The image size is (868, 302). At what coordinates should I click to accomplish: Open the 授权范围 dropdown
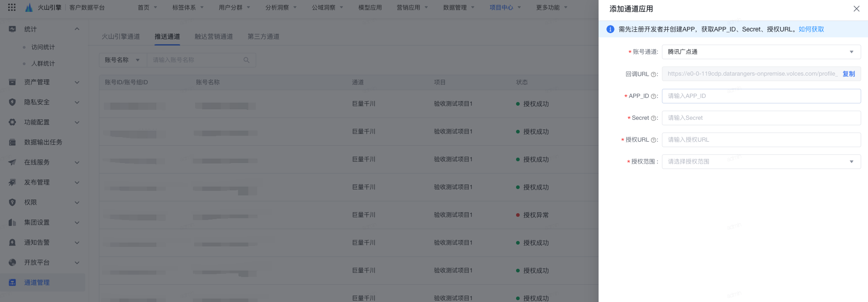point(761,162)
